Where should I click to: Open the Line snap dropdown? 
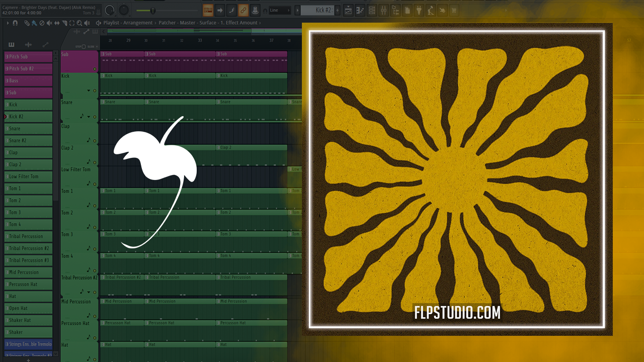[280, 10]
